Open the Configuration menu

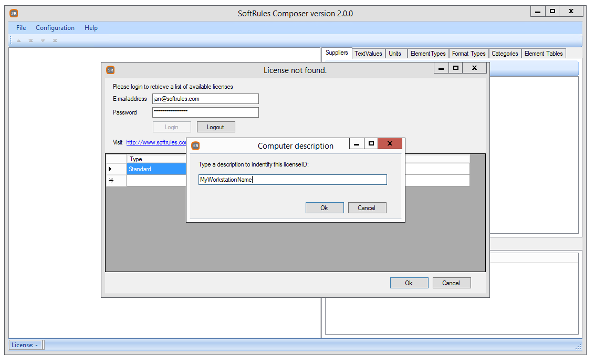click(55, 28)
